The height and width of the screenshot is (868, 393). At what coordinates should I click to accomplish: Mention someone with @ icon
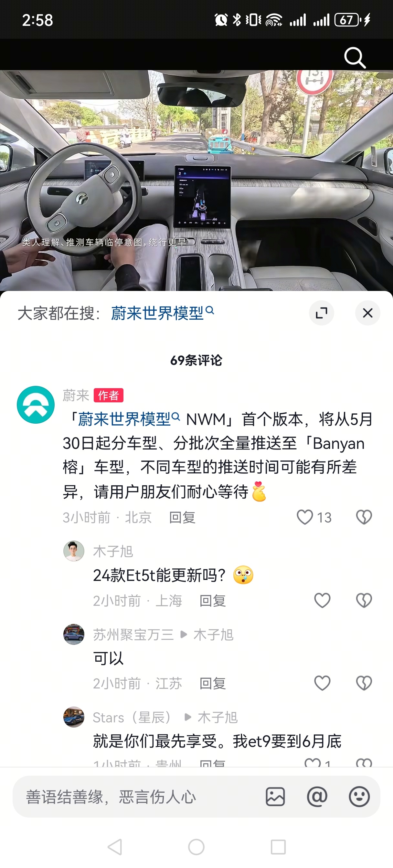[x=317, y=797]
